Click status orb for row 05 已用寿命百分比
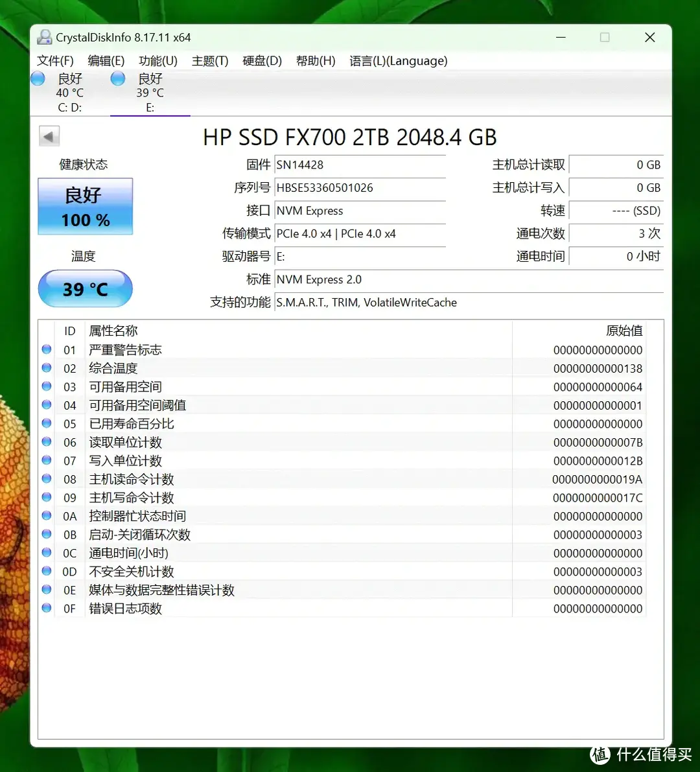The image size is (700, 772). (47, 423)
